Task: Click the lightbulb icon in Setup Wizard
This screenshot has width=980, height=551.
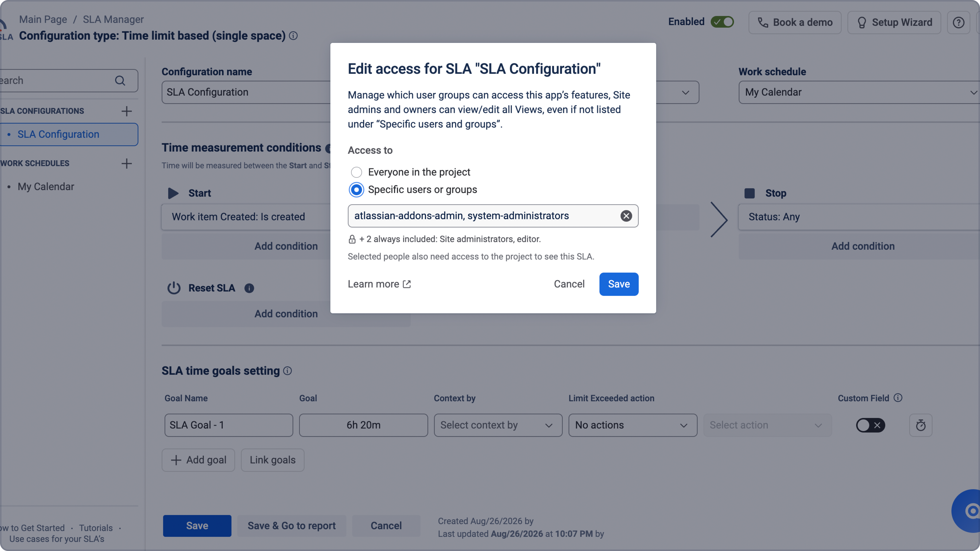Action: tap(862, 22)
